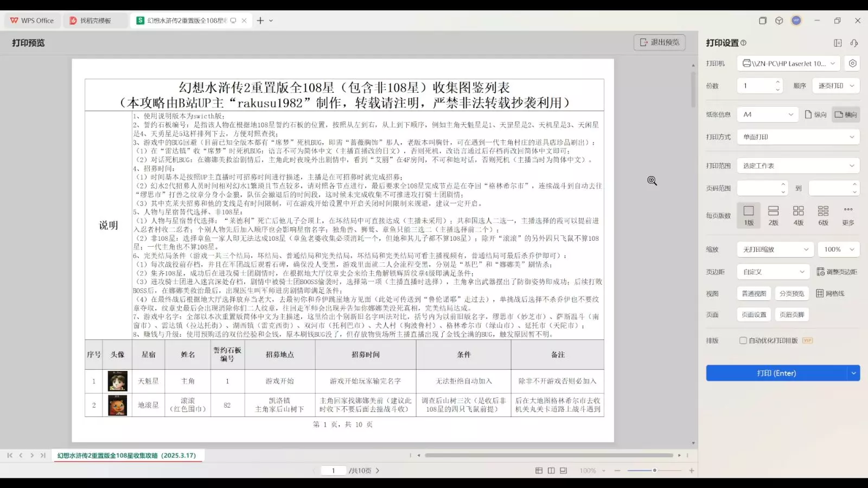The image size is (868, 488).
Task: Toggle 网格线 gridlines option
Action: 831,293
